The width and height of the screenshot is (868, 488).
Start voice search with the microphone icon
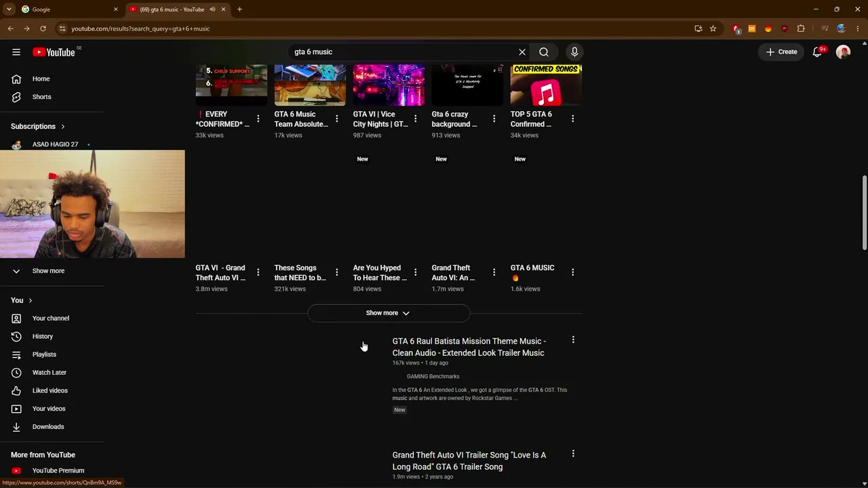tap(574, 52)
